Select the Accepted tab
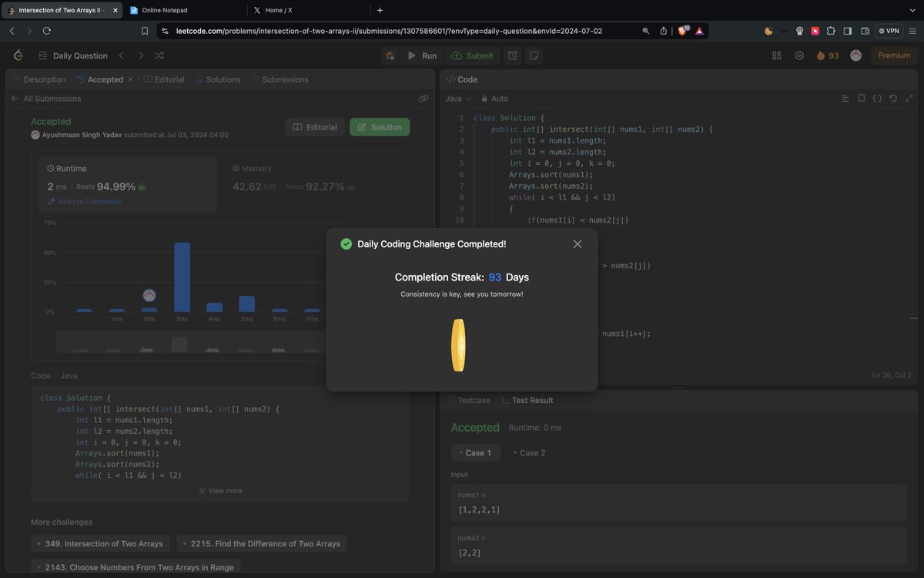The image size is (924, 578). (x=100, y=79)
